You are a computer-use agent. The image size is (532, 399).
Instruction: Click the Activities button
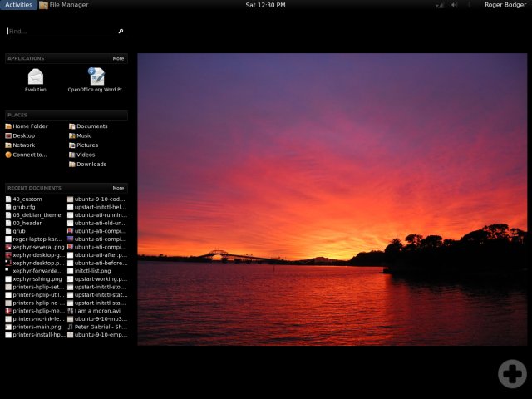pos(18,5)
